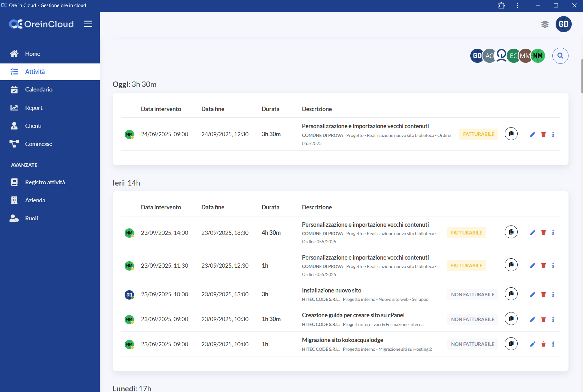
Task: Open the GD user profile menu
Action: click(x=563, y=24)
